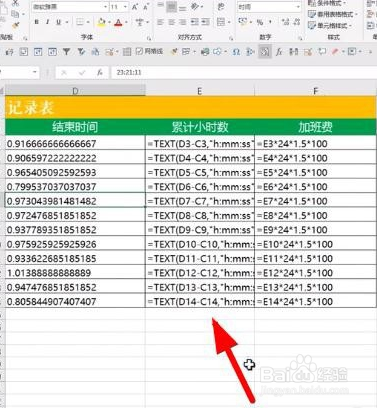Click the fx icon in quick toolbar

click(x=279, y=52)
